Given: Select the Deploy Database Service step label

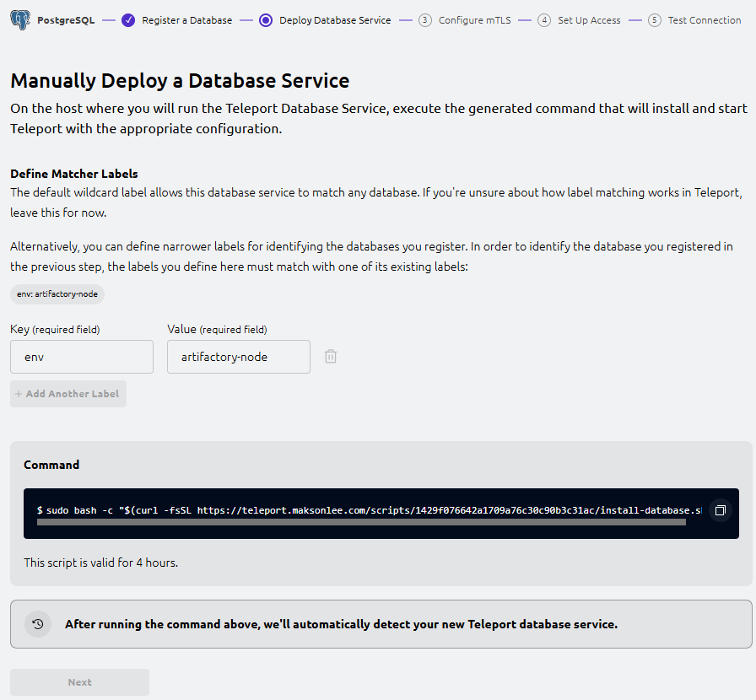Looking at the screenshot, I should point(335,20).
